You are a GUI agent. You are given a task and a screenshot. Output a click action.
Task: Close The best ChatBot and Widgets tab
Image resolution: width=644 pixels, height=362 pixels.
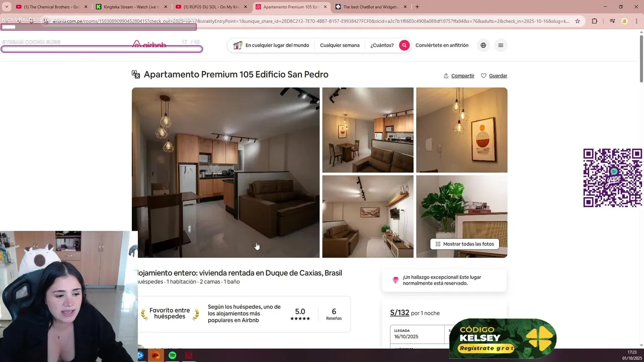[405, 7]
